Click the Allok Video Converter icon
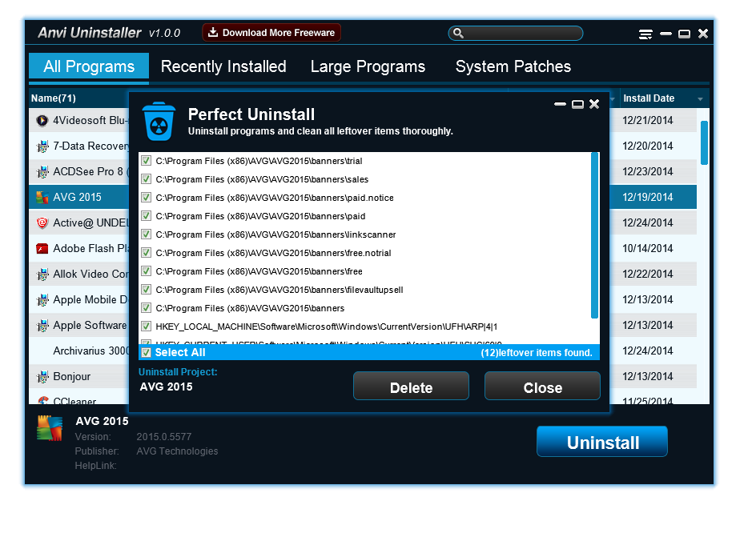The image size is (756, 545). (x=42, y=275)
